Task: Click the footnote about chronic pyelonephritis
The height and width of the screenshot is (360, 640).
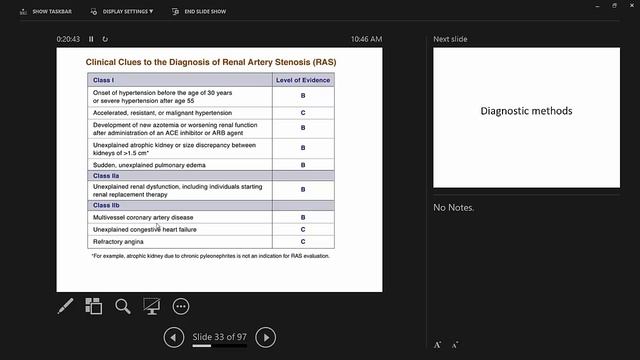Action: (x=211, y=256)
